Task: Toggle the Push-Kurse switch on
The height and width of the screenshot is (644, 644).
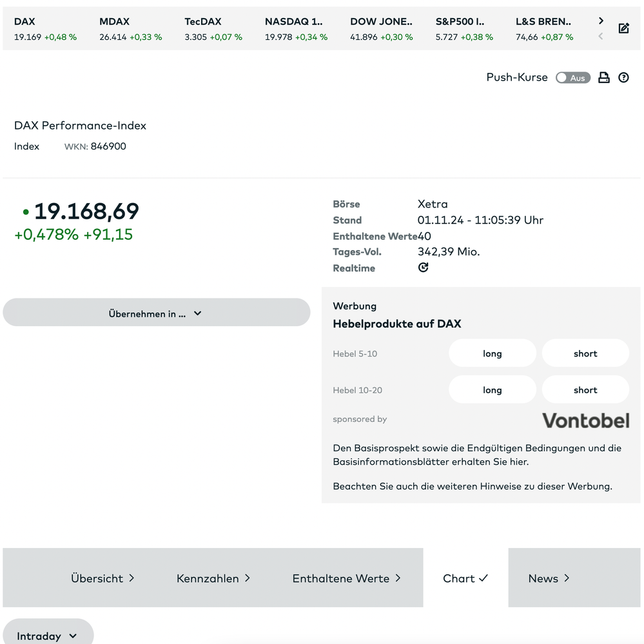Action: (x=572, y=78)
